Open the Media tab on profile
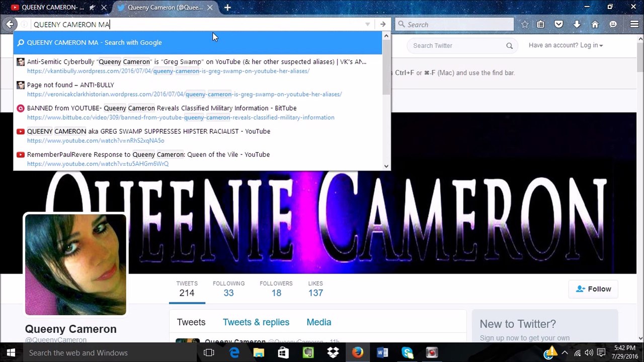The width and height of the screenshot is (644, 362). click(x=319, y=322)
